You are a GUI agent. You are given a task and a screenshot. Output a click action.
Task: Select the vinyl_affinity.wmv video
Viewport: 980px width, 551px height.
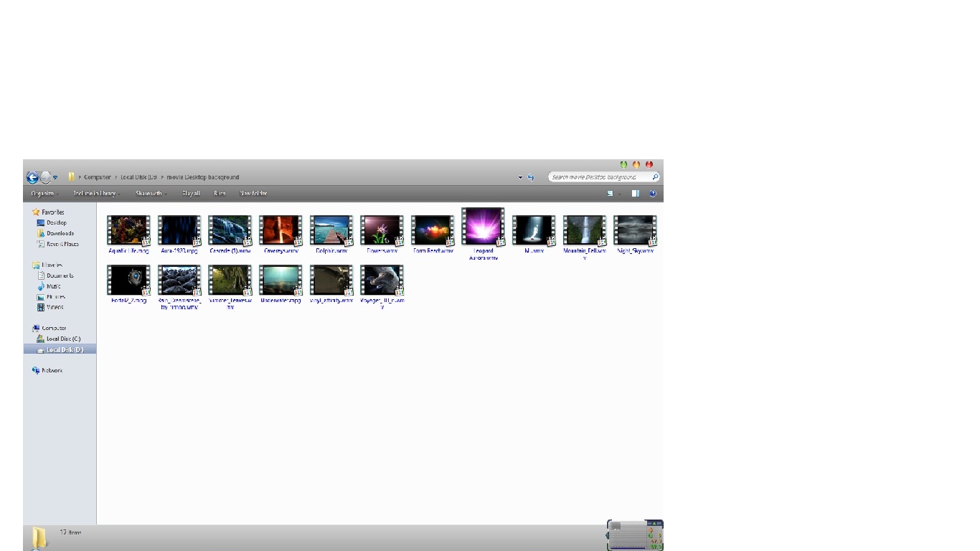[x=331, y=284]
